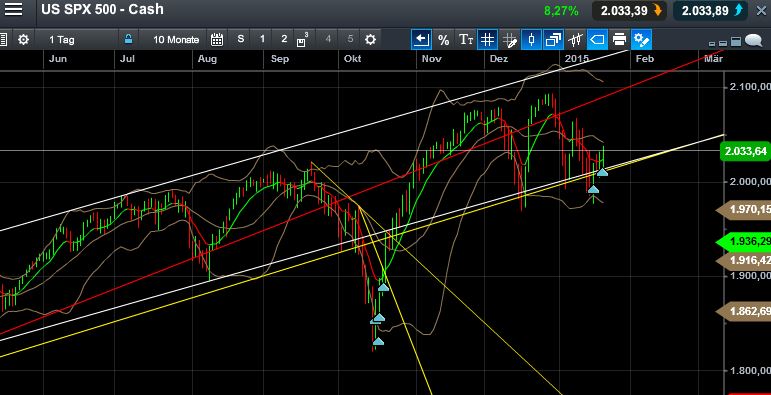This screenshot has height=395, width=771.
Task: Select the candlestick chart type
Action: (x=531, y=39)
